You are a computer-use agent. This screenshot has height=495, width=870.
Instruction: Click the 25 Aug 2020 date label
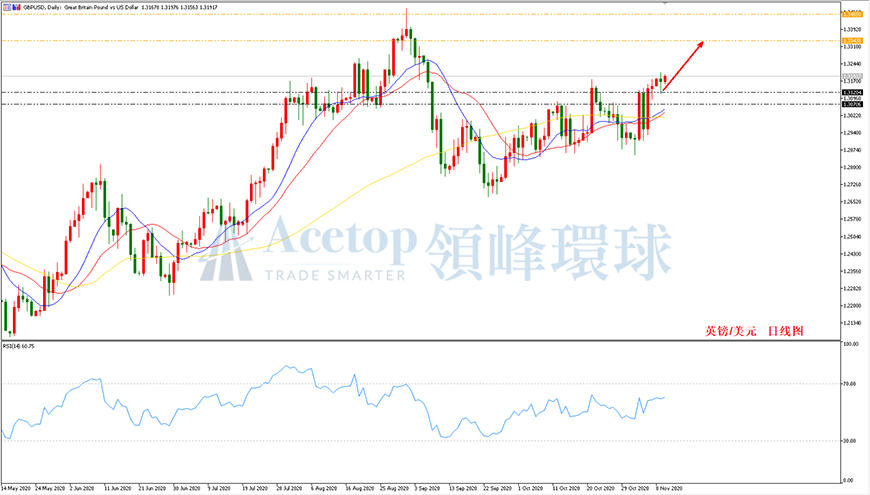pyautogui.click(x=394, y=488)
